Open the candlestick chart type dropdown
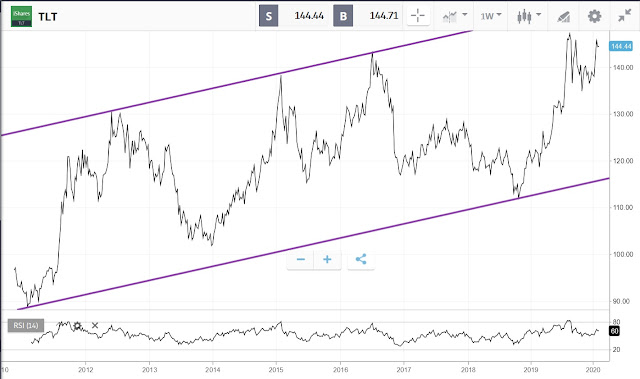 pos(529,16)
